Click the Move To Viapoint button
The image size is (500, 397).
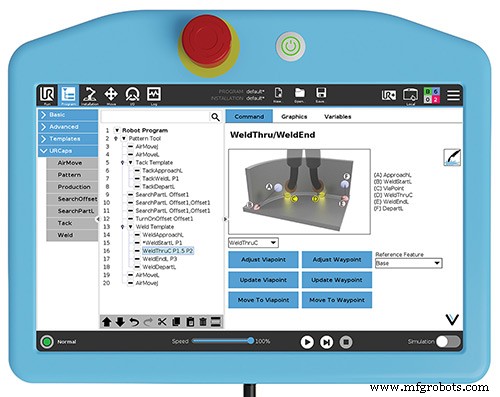pos(263,300)
